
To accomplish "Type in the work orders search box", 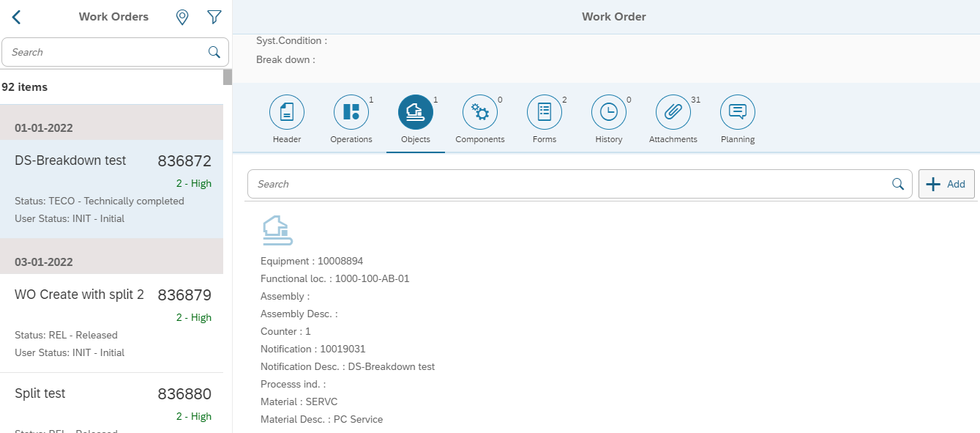I will pos(106,52).
